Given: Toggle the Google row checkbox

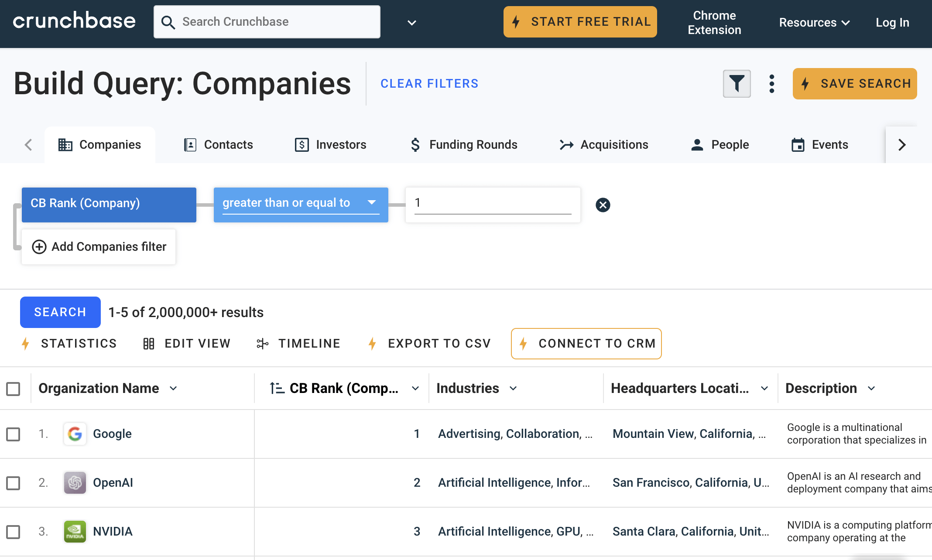Looking at the screenshot, I should (14, 434).
